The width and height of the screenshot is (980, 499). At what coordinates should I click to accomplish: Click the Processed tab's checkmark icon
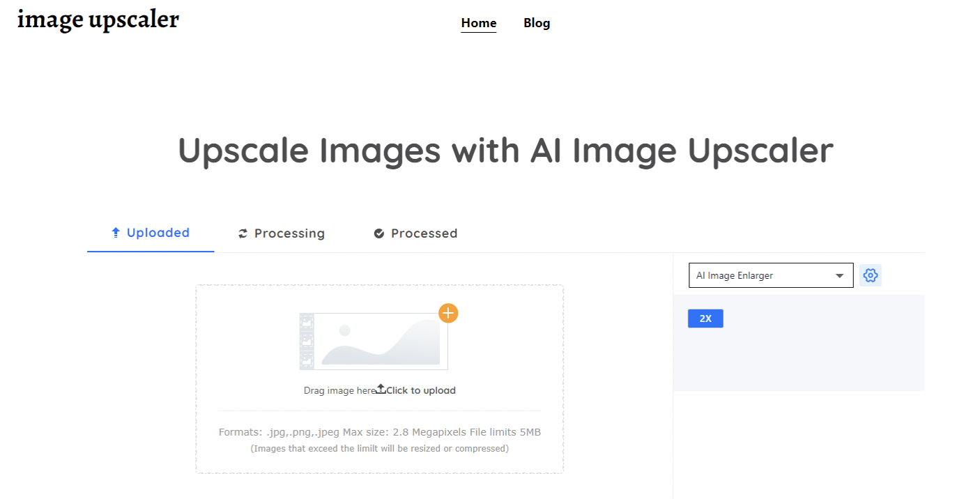pos(379,233)
